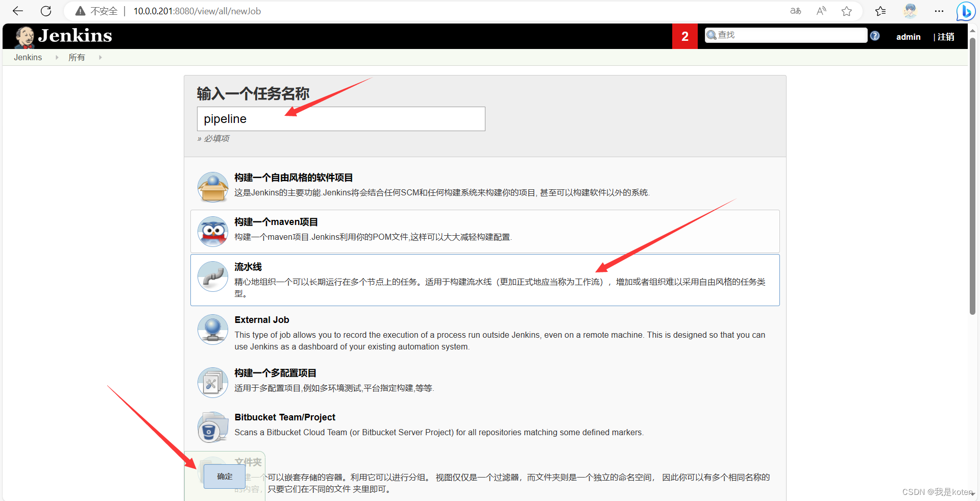Image resolution: width=980 pixels, height=501 pixels.
Task: Select the Bitbucket Team/Project bucket icon
Action: 213,427
